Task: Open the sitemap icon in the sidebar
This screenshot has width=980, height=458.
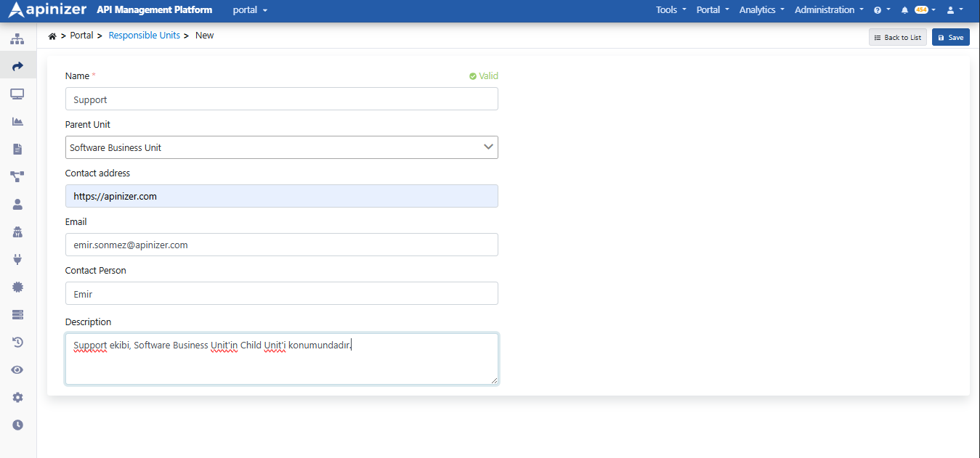Action: pyautogui.click(x=17, y=38)
